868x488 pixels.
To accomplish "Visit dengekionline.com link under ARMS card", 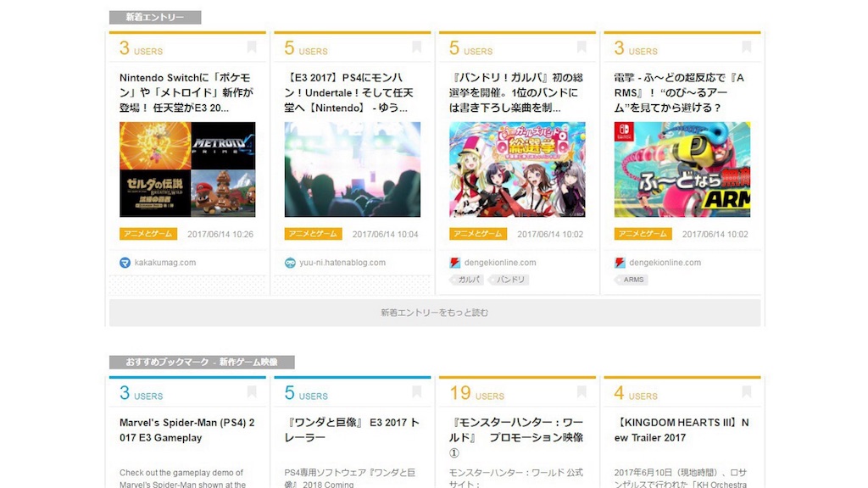I will [665, 263].
